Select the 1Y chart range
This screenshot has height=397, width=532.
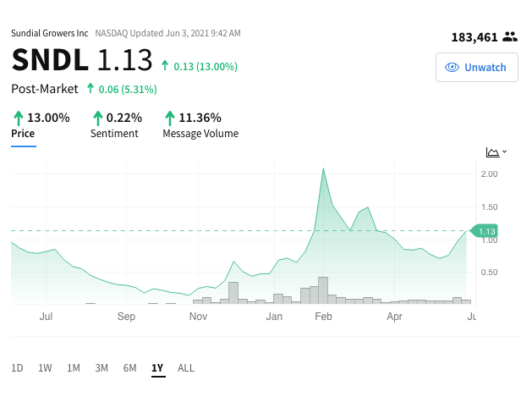(157, 368)
